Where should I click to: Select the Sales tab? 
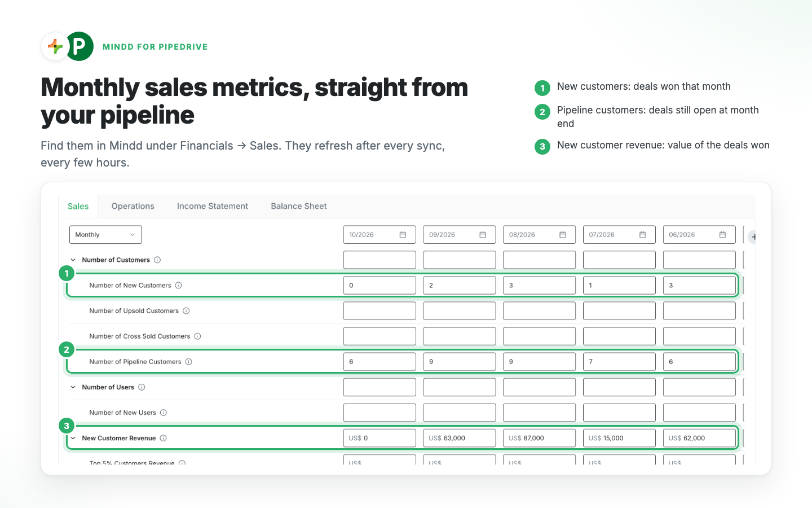[78, 207]
